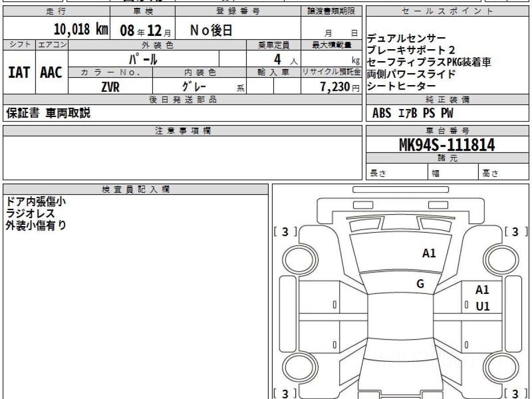
Task: Select the 注意事項欄 header
Action: pos(183,131)
